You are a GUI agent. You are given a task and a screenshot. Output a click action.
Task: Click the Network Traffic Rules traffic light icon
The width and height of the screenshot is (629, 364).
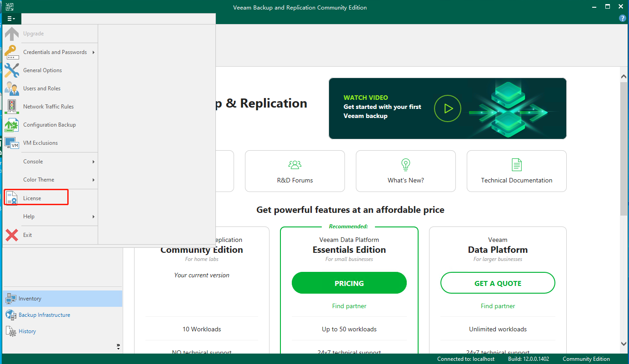12,107
